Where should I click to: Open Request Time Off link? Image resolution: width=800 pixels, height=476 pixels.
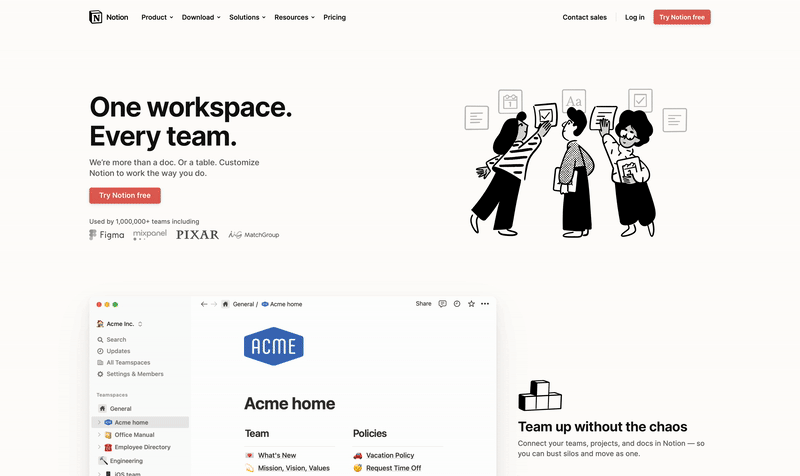393,468
